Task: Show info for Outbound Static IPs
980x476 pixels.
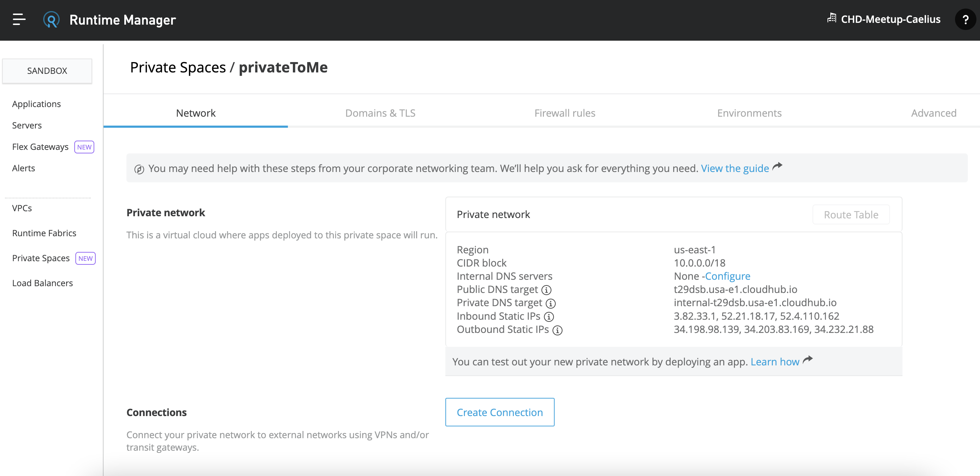Action: (x=557, y=330)
